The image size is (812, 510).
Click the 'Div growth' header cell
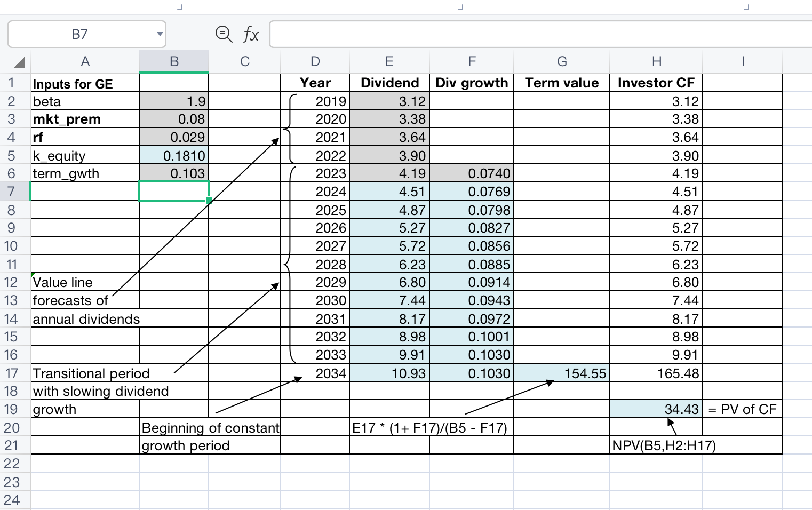(x=472, y=83)
